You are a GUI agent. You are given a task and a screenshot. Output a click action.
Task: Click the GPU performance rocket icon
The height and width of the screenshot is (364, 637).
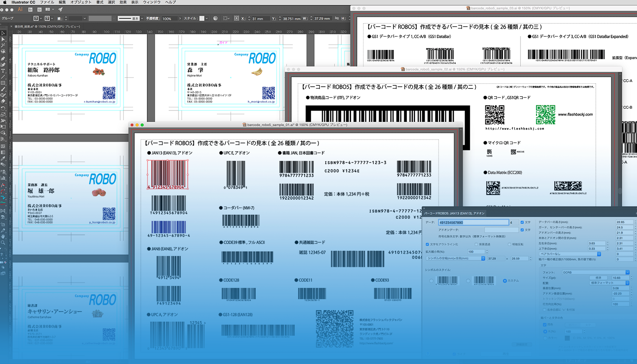pyautogui.click(x=60, y=9)
